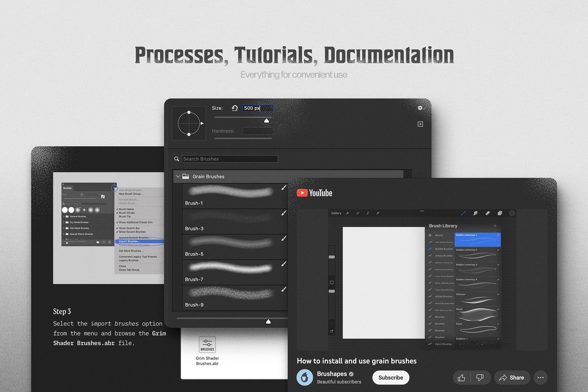Click the Search Brushes input field
Image resolution: width=588 pixels, height=392 pixels.
click(229, 158)
